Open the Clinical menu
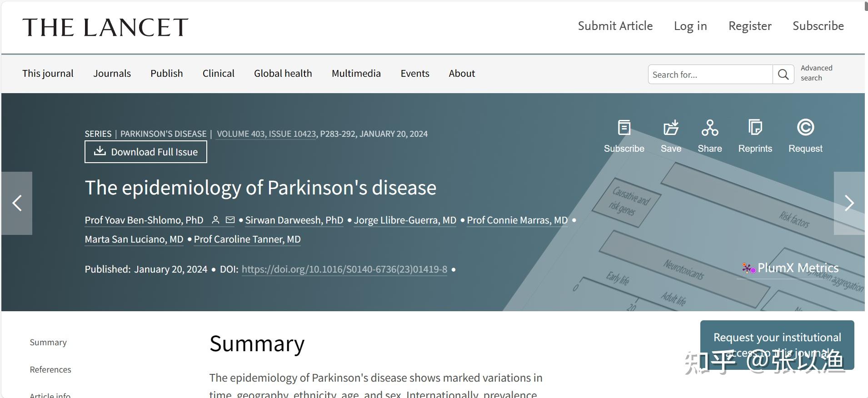 [x=219, y=73]
